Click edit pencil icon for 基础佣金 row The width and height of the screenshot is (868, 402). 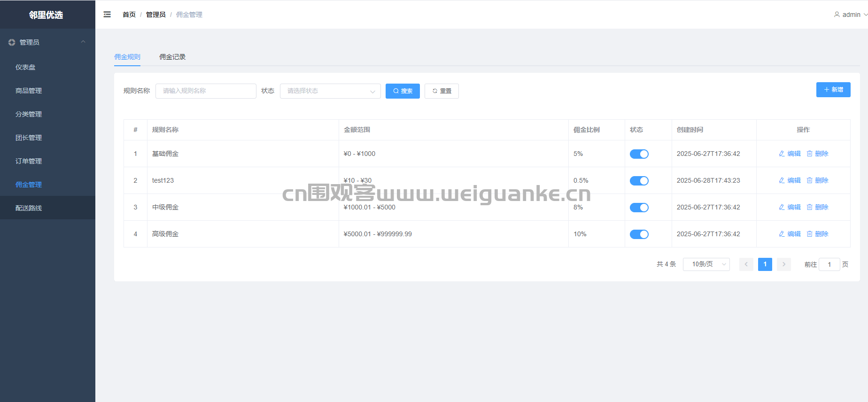point(782,154)
